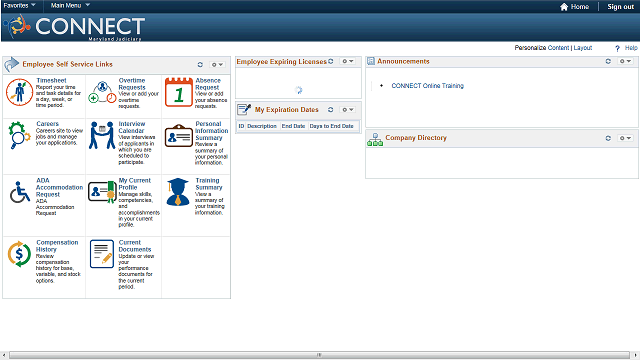Open CONNECT Online Training announcement
Screen dimensions: 640x360
pos(427,86)
